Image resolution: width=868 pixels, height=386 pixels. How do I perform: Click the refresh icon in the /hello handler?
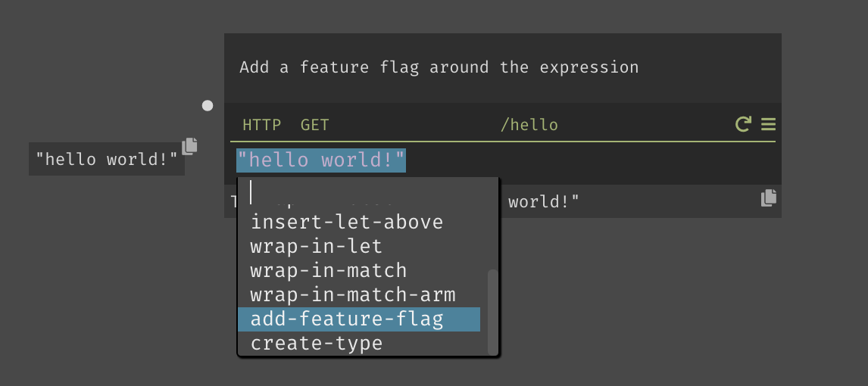[742, 124]
